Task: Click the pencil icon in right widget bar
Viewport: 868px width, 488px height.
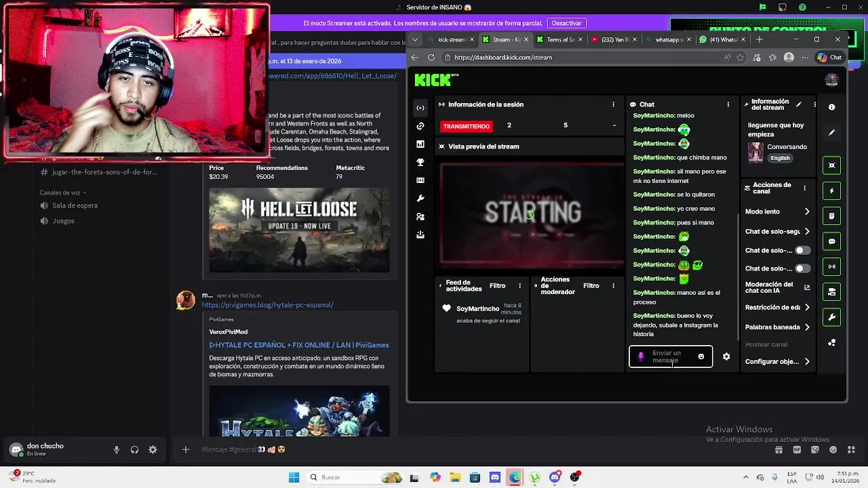Action: click(832, 132)
